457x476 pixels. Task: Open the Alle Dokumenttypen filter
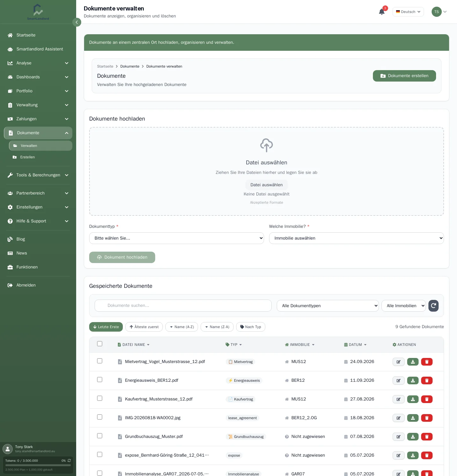click(x=328, y=306)
